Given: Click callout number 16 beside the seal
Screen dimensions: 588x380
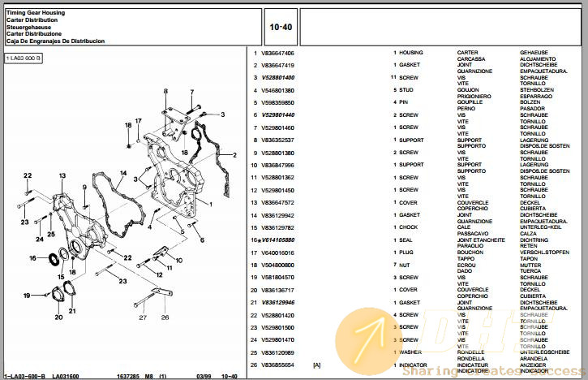Looking at the screenshot, I should [x=32, y=258].
